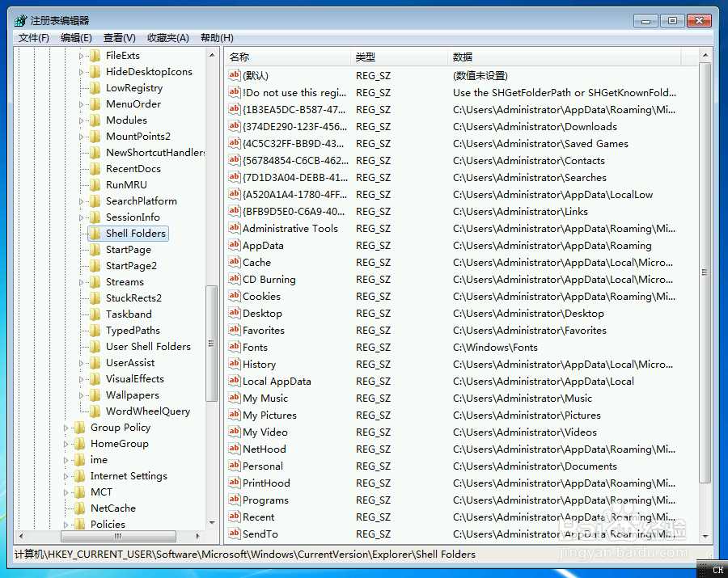728x578 pixels.
Task: Click the REG_SZ icon beside Desktop value
Action: pos(234,313)
